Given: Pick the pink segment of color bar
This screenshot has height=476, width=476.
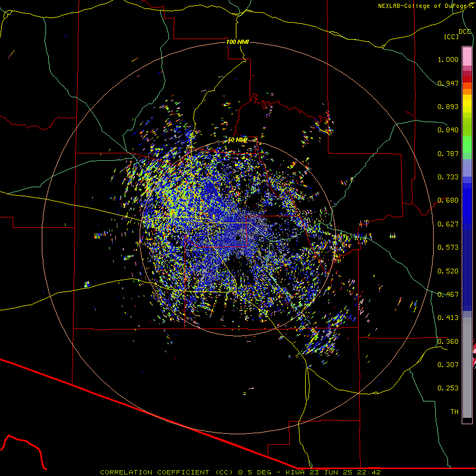Looking at the screenshot, I should pos(467,57).
